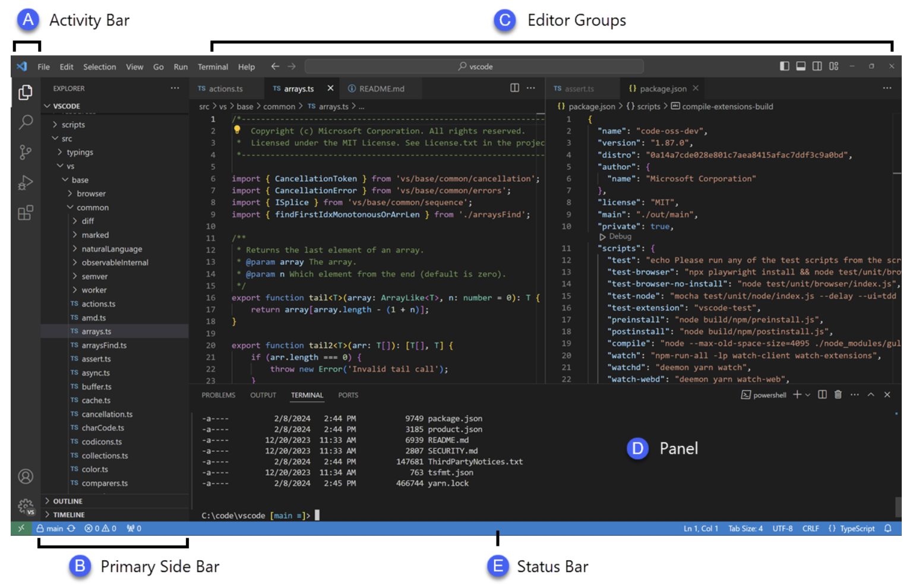Collapse the VSCODE folder section
Viewport: 916px width, 588px height.
pyautogui.click(x=115, y=106)
